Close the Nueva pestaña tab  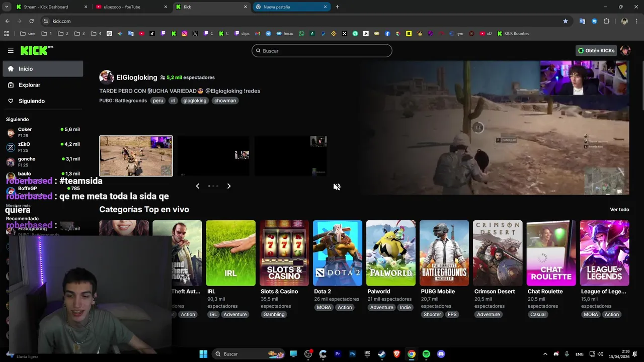(x=325, y=7)
